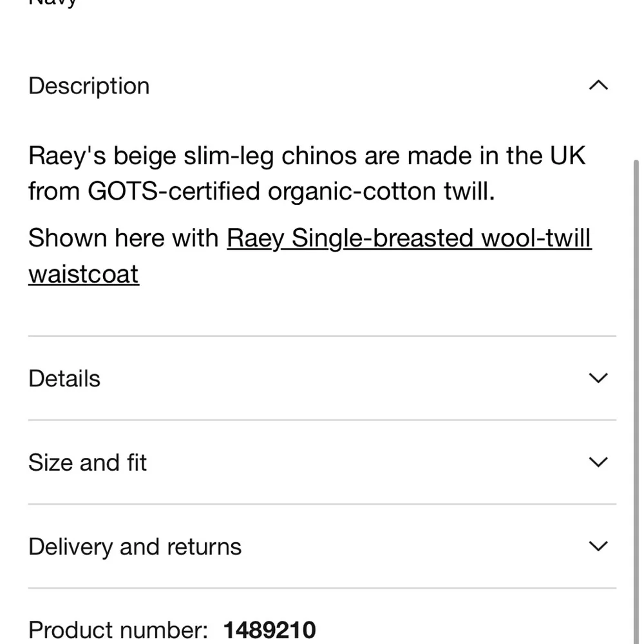Click the Details section heading

point(64,378)
